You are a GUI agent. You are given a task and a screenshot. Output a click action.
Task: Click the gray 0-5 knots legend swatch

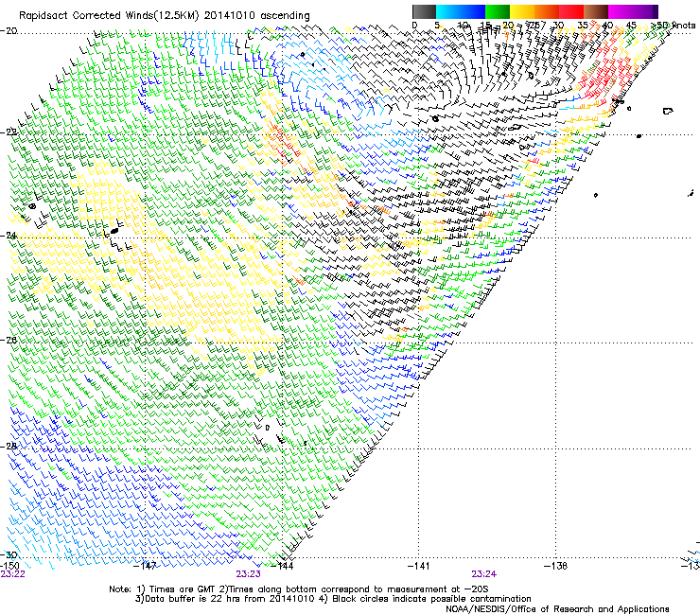click(x=424, y=11)
